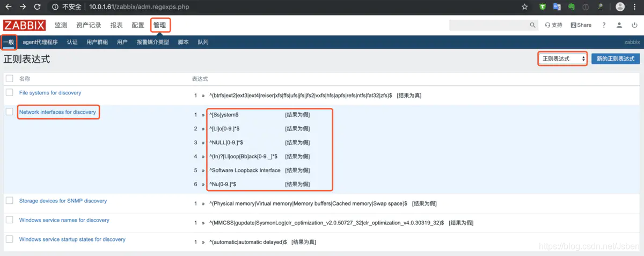Select the 队列 submenu tab
Screen dimensions: 644x256
click(x=203, y=42)
